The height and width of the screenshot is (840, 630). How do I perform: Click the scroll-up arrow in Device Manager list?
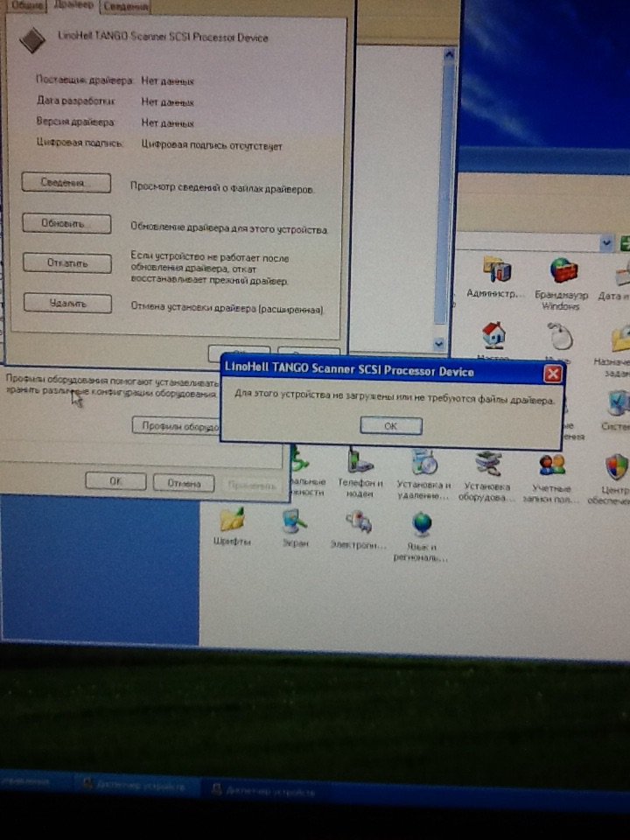449,54
